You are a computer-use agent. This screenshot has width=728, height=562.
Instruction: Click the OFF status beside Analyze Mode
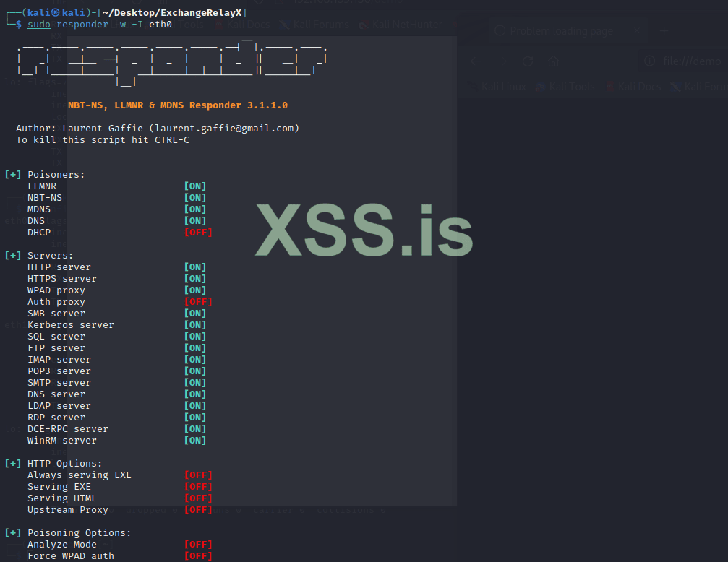point(198,545)
